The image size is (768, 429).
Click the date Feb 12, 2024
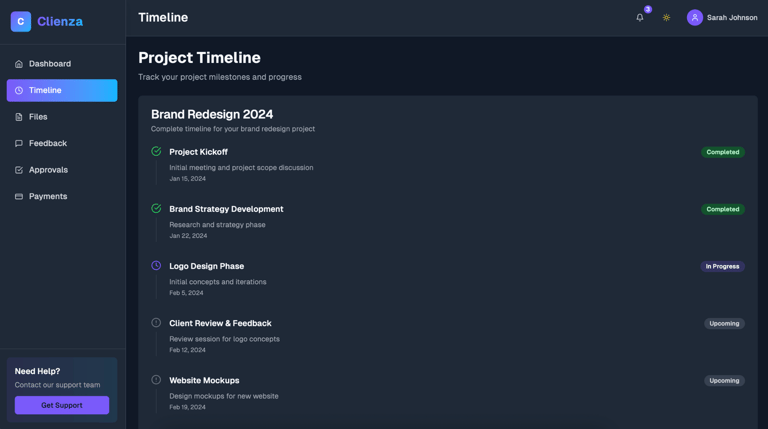[x=188, y=350]
